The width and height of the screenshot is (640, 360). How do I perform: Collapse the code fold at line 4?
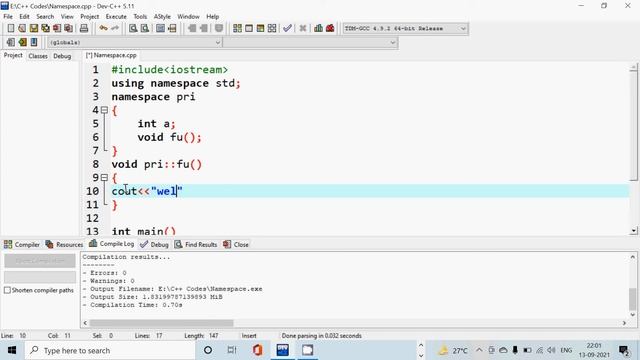[104, 110]
